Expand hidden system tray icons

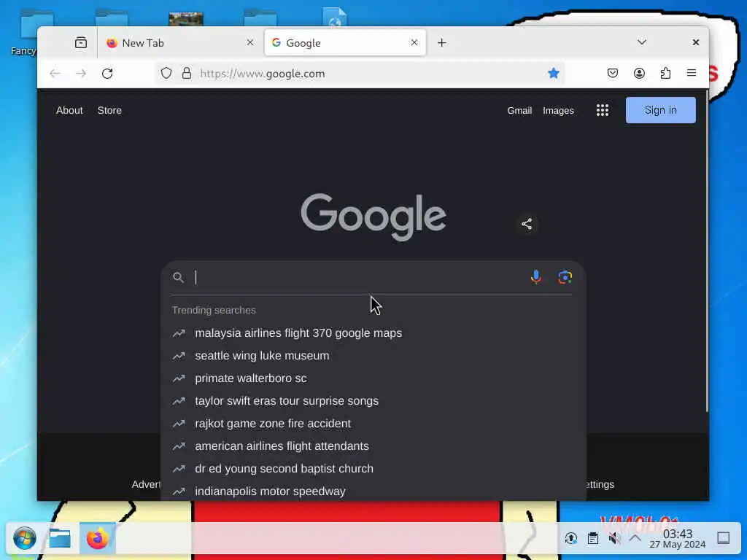(635, 538)
